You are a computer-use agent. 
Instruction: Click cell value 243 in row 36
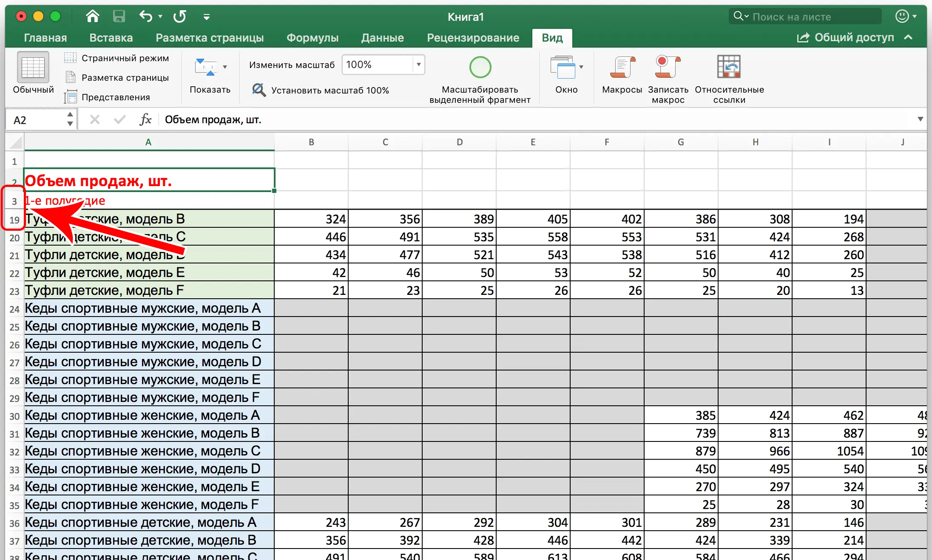click(311, 522)
